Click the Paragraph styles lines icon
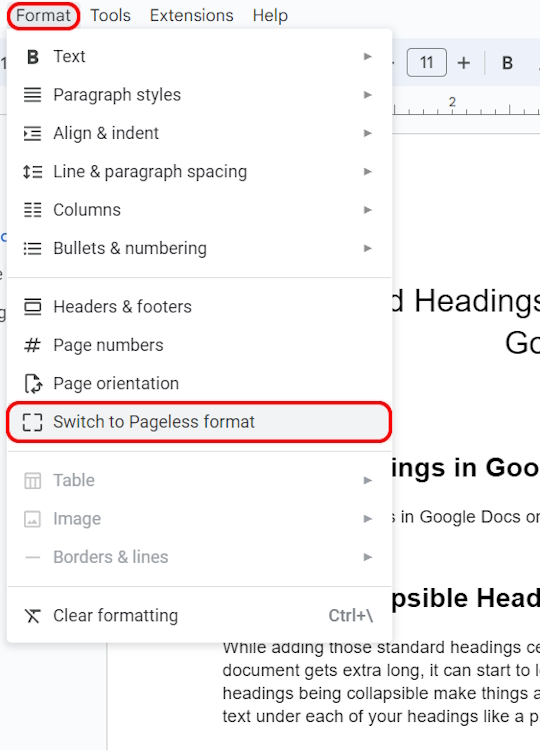Image resolution: width=540 pixels, height=750 pixels. pyautogui.click(x=33, y=95)
